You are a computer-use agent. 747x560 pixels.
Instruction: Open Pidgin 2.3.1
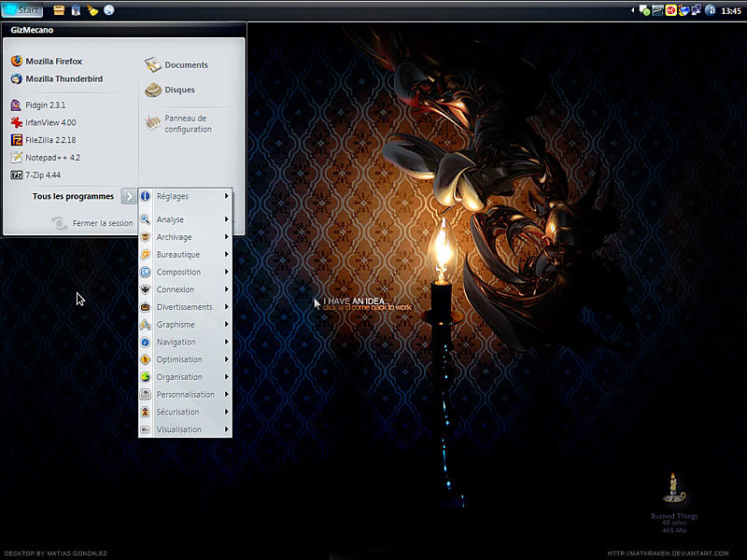tap(38, 105)
